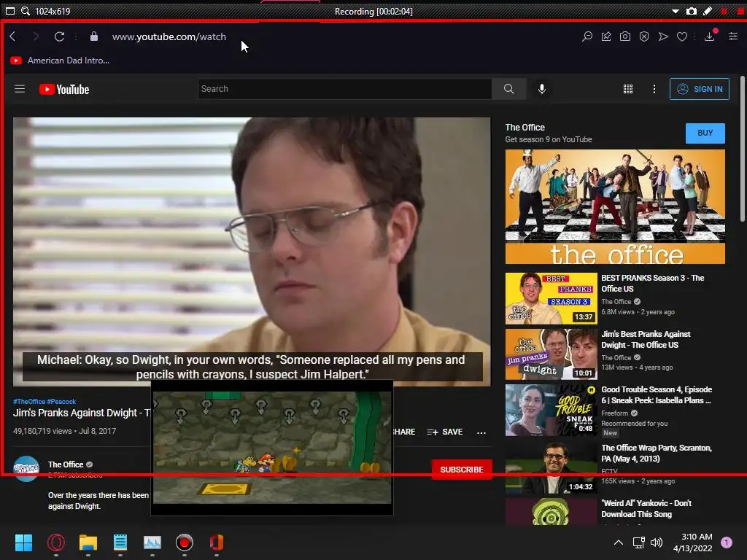Click the lock site info icon
The image size is (747, 560).
(x=94, y=36)
